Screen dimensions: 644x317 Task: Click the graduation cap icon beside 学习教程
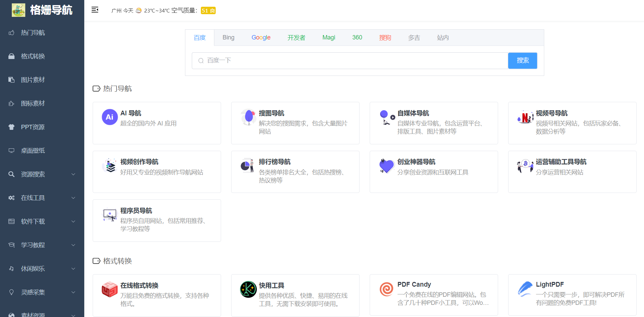(x=11, y=245)
